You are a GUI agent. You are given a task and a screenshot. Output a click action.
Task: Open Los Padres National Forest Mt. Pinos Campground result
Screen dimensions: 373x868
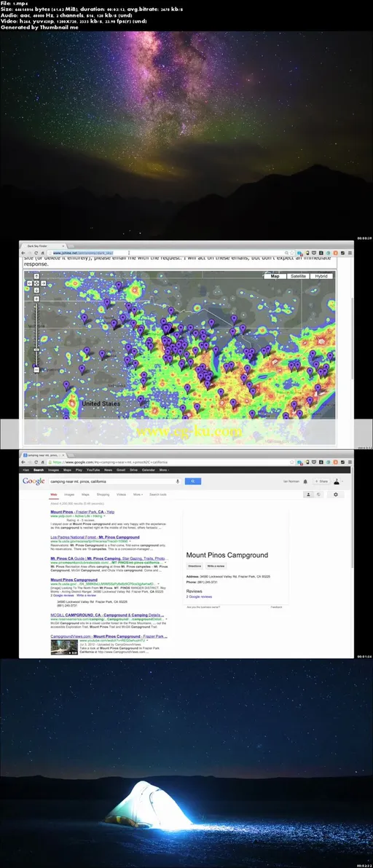click(95, 537)
